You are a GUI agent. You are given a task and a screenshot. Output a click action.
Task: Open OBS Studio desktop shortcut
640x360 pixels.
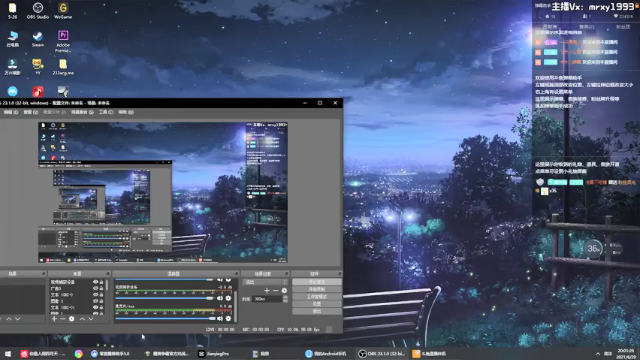point(38,11)
